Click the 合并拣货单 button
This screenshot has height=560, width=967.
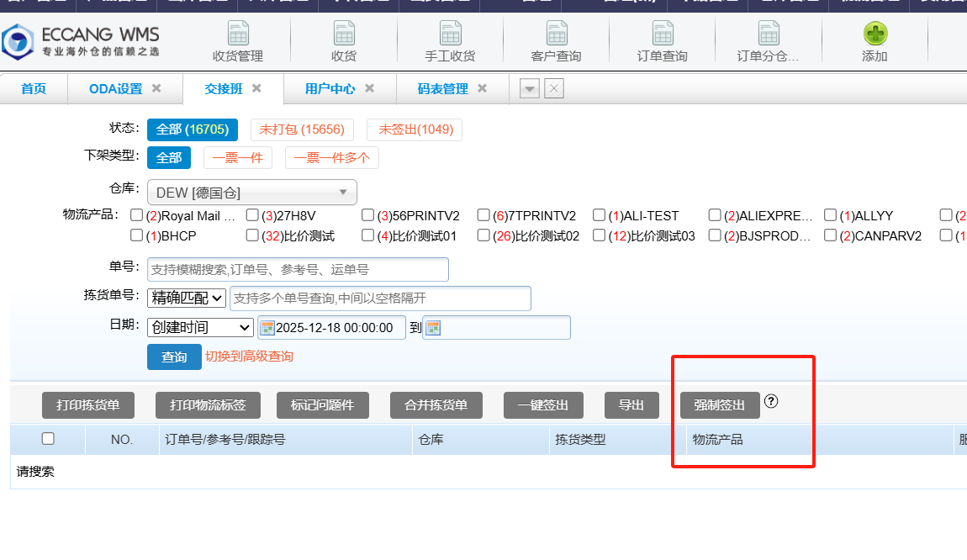click(x=436, y=405)
